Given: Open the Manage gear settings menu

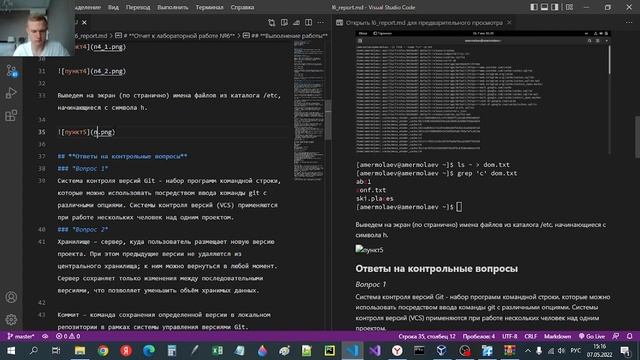Looking at the screenshot, I should pos(11,319).
